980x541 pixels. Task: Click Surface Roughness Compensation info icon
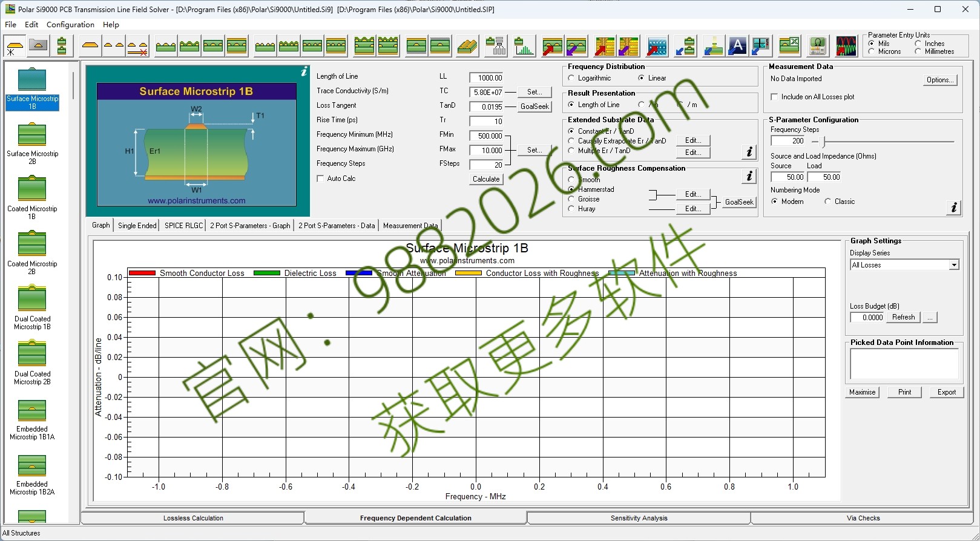749,176
